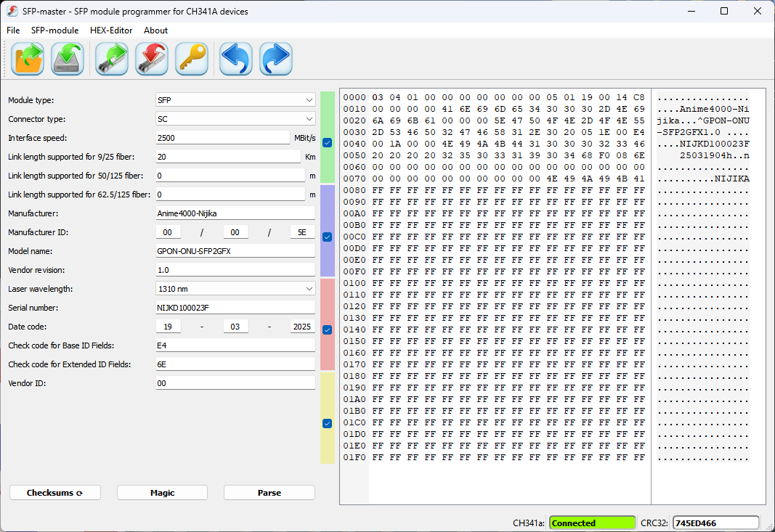This screenshot has width=775, height=532.
Task: Toggle the yellow section checkbox
Action: coord(327,423)
